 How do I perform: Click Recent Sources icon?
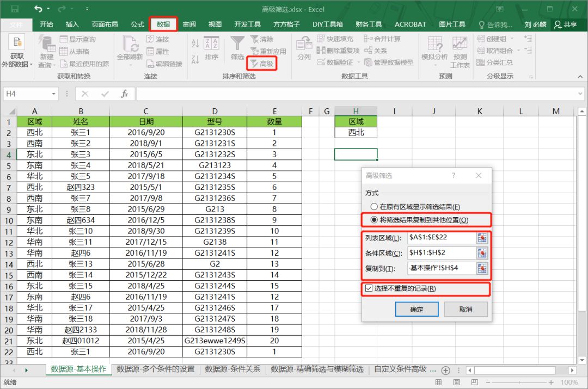coord(64,64)
